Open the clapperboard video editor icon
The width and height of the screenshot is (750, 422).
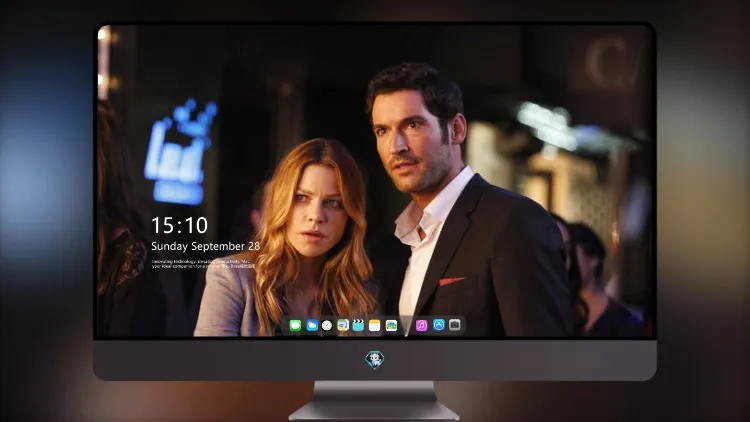pyautogui.click(x=358, y=325)
